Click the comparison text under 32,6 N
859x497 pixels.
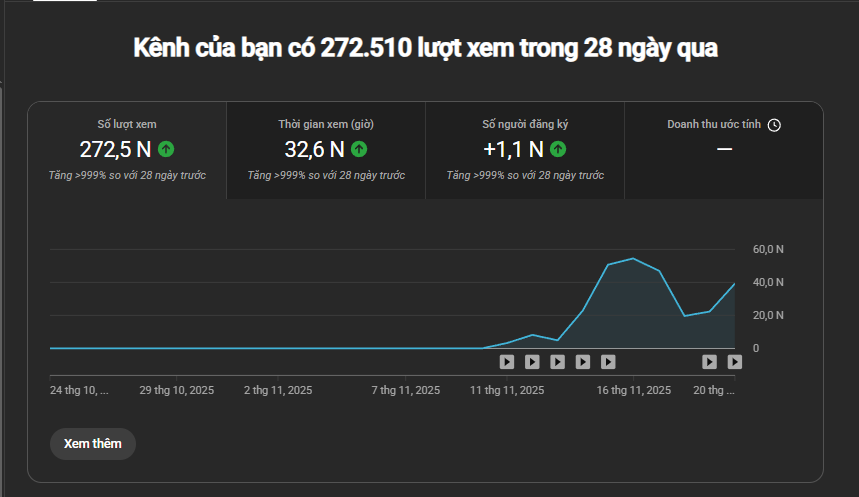(x=326, y=175)
